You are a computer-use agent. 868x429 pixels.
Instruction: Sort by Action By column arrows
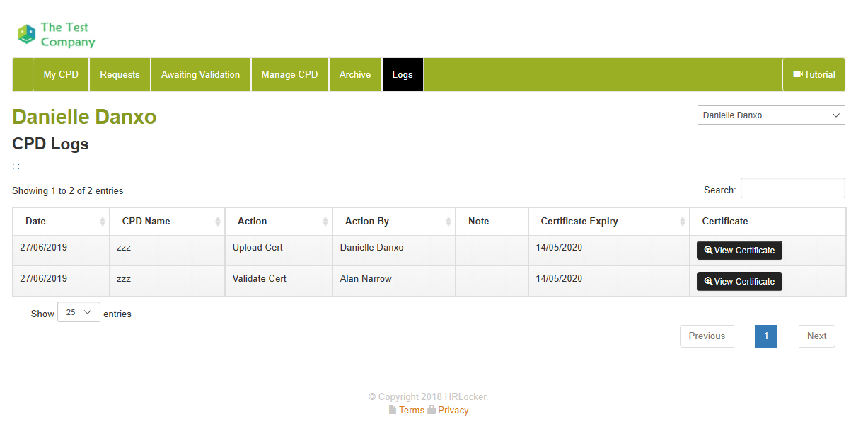(449, 222)
